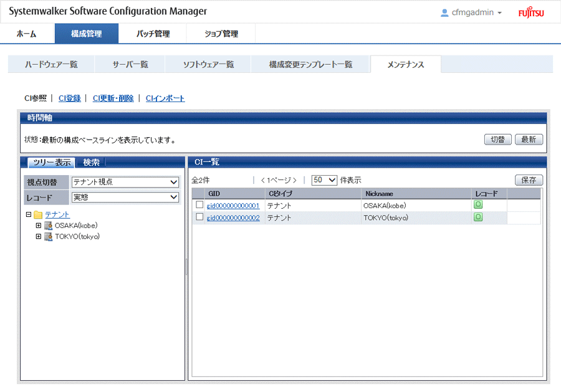The height and width of the screenshot is (392, 561).
Task: Open the gid000000000001 link
Action: (x=233, y=206)
